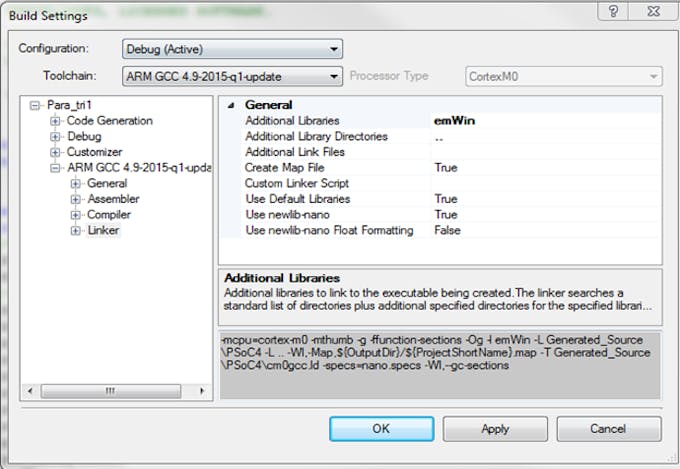Collapse the General property category triangle
Screen dimensions: 680x469
coord(232,105)
